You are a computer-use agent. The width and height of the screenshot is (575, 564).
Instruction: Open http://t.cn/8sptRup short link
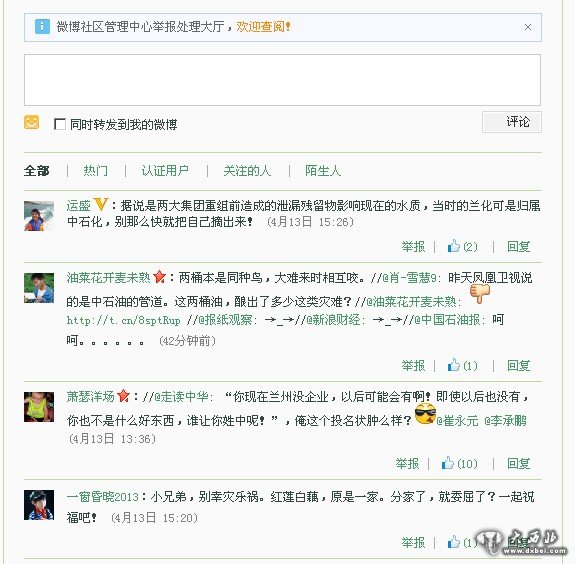click(x=123, y=321)
